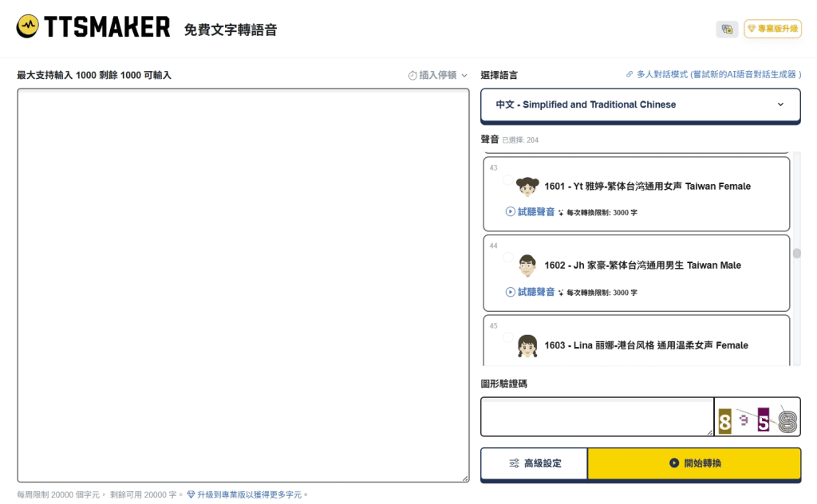Click the avatar of 1603 Lina Female
Screen dimensions: 817x504
coord(527,346)
